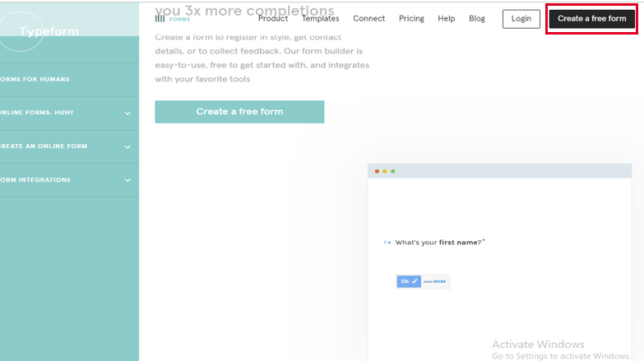This screenshot has width=644, height=361.
Task: Expand the Create an Online Form chevron
Action: point(127,147)
